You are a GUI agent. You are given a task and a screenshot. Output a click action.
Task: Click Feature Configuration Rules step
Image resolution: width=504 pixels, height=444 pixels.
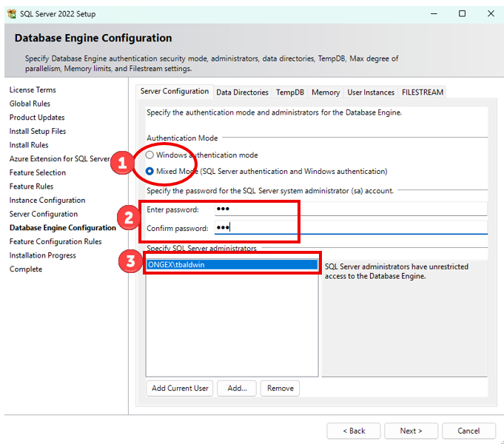click(x=56, y=242)
